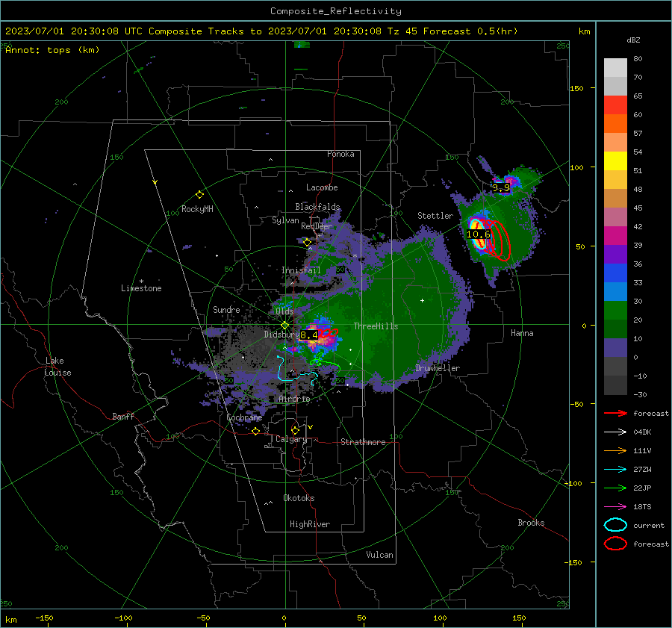Click the Strathmore city label
This screenshot has height=628, width=672.
coord(363,442)
